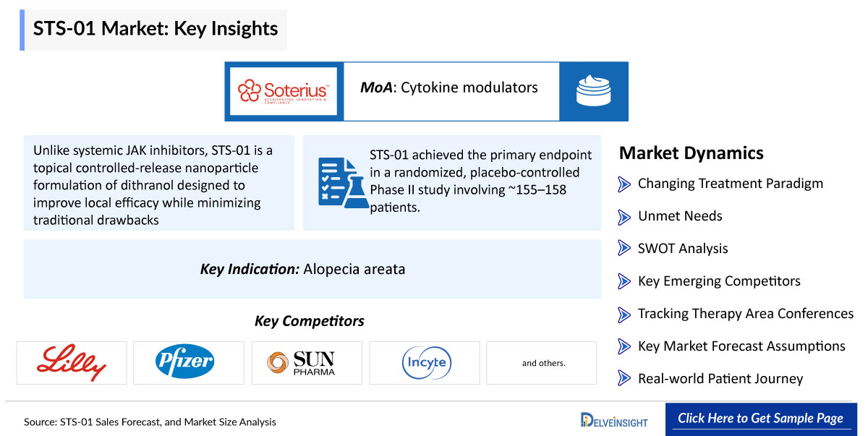Click the MoA Cytokine modulators box
This screenshot has width=868, height=436.
tap(451, 91)
